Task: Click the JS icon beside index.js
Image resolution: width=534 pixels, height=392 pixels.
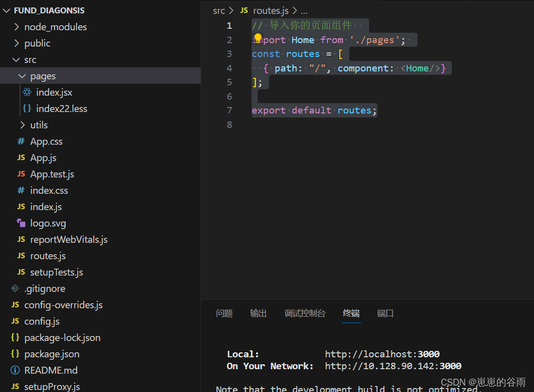Action: coord(21,207)
